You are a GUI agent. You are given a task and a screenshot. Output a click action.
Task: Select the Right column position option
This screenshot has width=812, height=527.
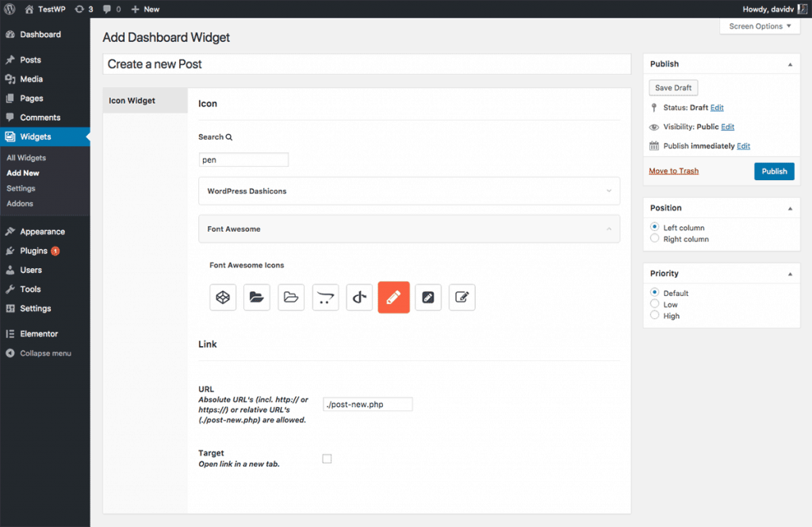(x=654, y=238)
